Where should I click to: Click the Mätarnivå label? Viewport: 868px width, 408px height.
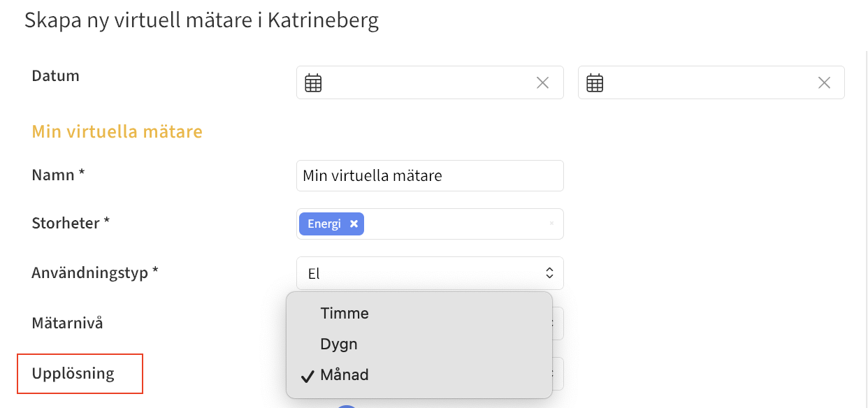point(67,323)
